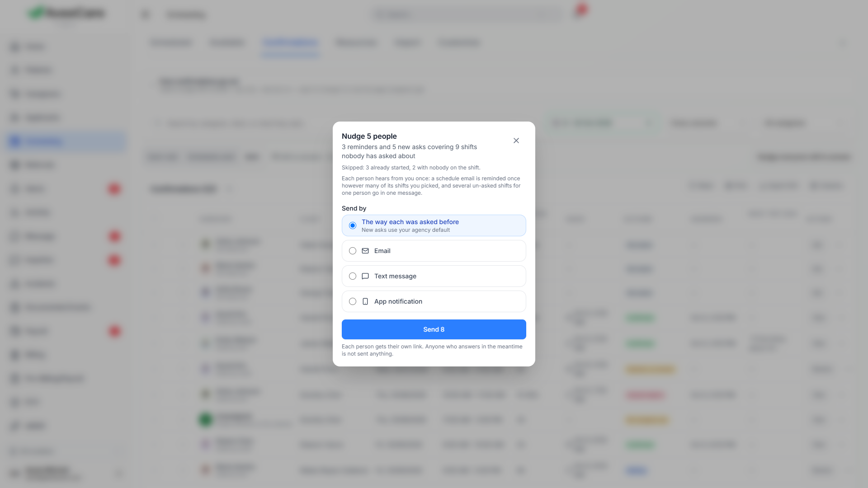Click the logo in the top-left corner
Image resolution: width=868 pixels, height=488 pixels.
tap(66, 14)
